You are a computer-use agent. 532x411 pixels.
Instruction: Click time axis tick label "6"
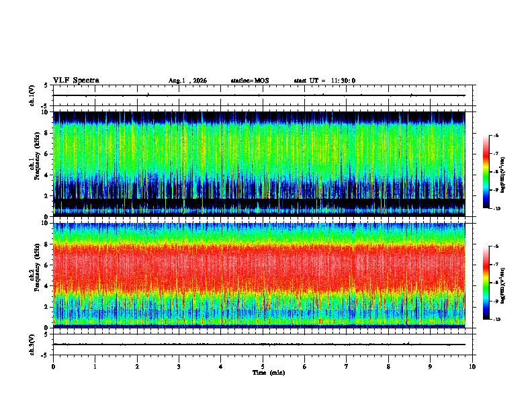[305, 367]
